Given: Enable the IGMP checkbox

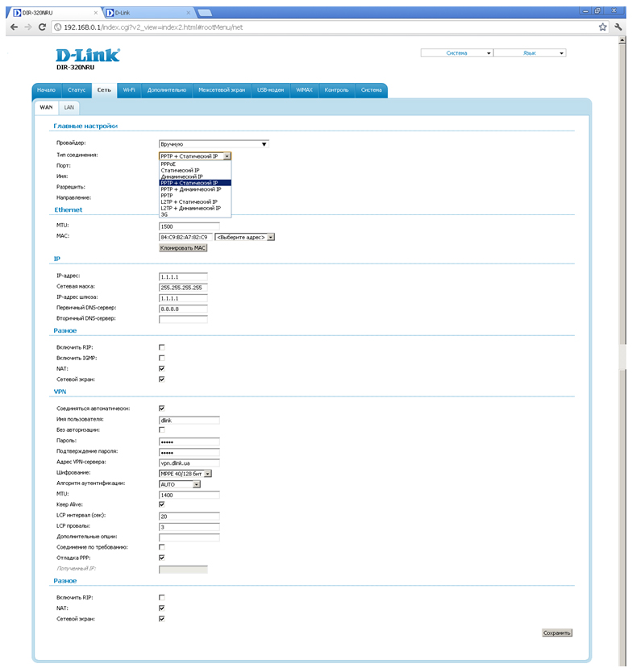Looking at the screenshot, I should [x=161, y=358].
